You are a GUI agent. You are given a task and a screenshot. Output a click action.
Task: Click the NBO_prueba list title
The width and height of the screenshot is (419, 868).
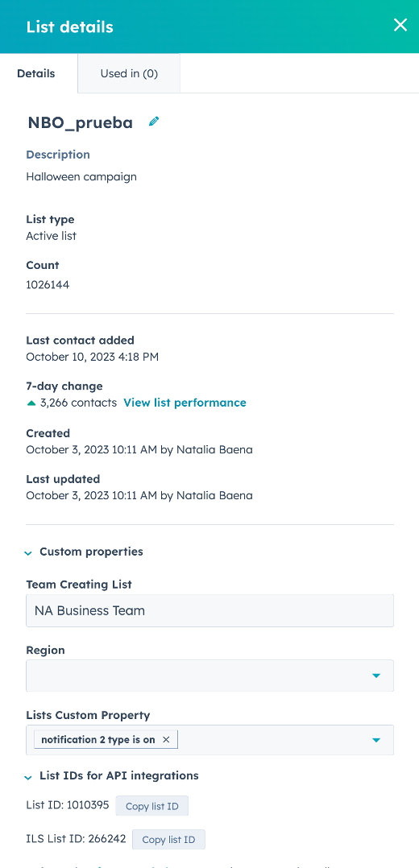(x=81, y=123)
